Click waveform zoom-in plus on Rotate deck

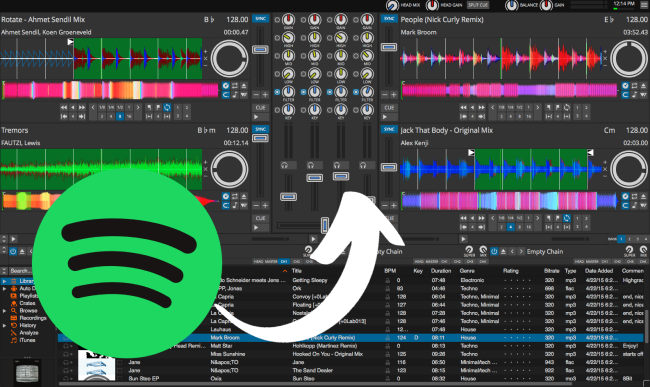tap(206, 51)
